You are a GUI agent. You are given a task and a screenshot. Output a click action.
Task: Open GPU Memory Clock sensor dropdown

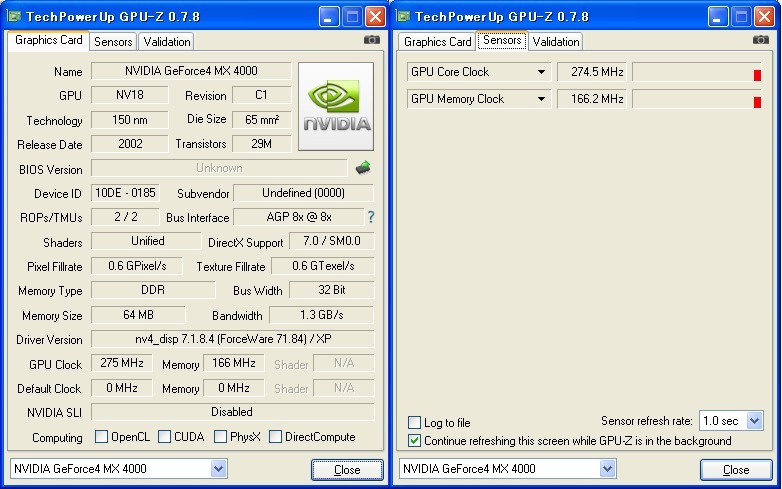pos(541,99)
